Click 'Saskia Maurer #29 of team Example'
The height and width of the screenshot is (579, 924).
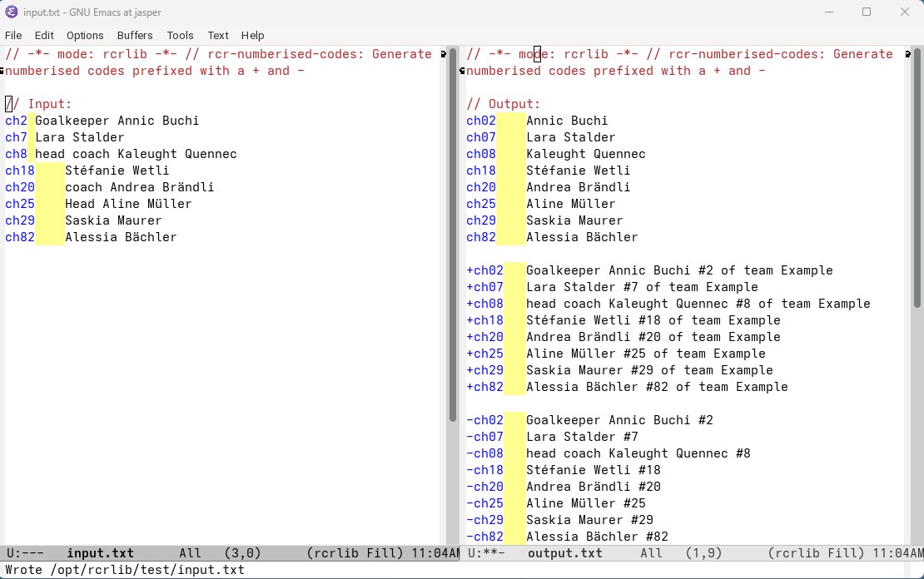coord(649,370)
